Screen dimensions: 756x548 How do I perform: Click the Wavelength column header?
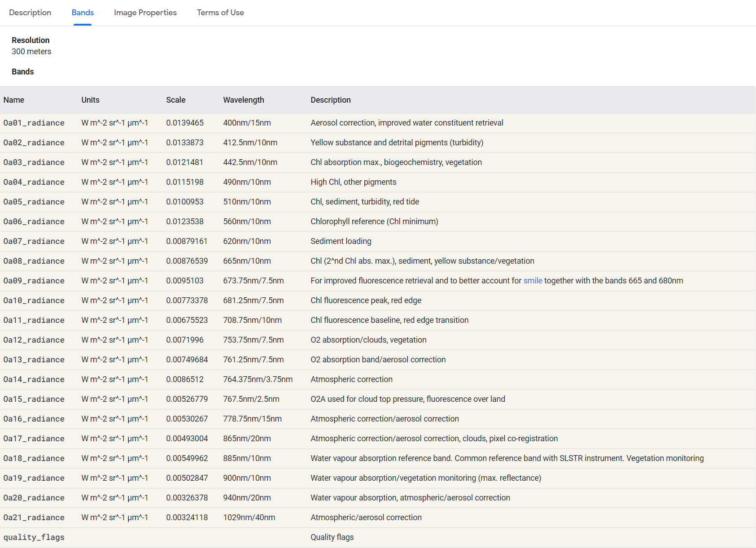[243, 100]
